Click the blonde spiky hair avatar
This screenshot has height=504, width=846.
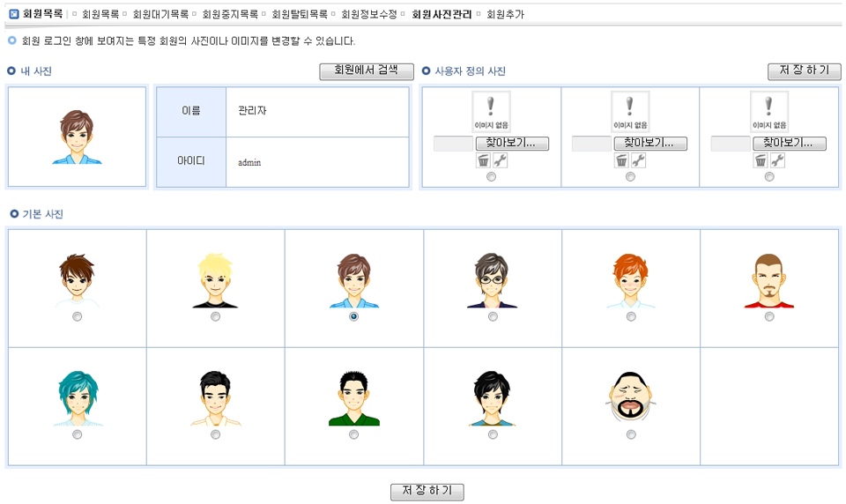click(x=215, y=281)
